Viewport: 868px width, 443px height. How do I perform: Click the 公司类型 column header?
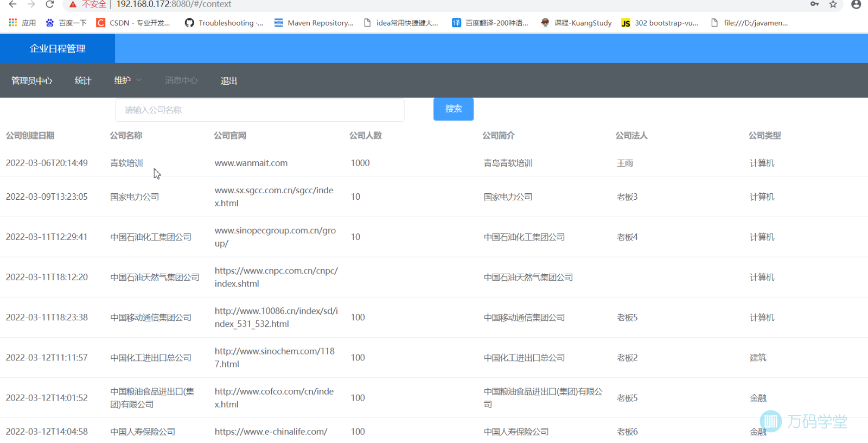click(x=765, y=135)
